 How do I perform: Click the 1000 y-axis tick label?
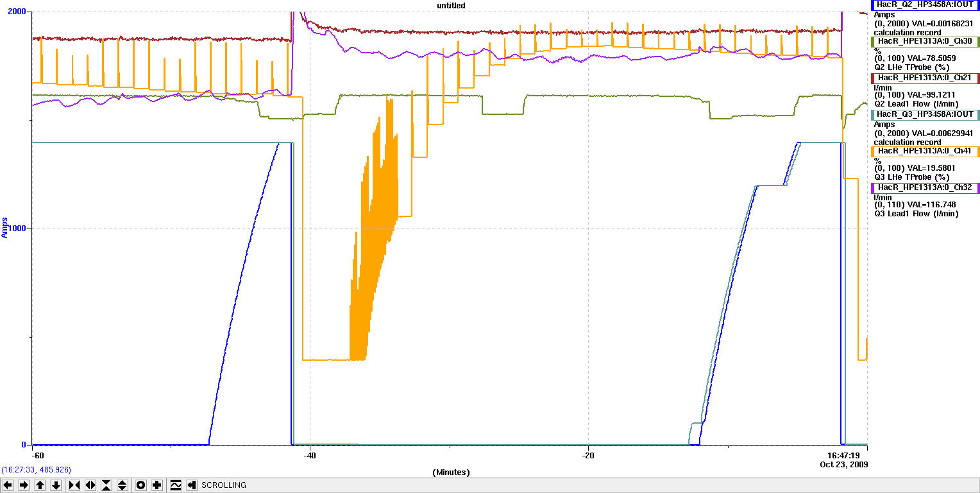[x=17, y=229]
